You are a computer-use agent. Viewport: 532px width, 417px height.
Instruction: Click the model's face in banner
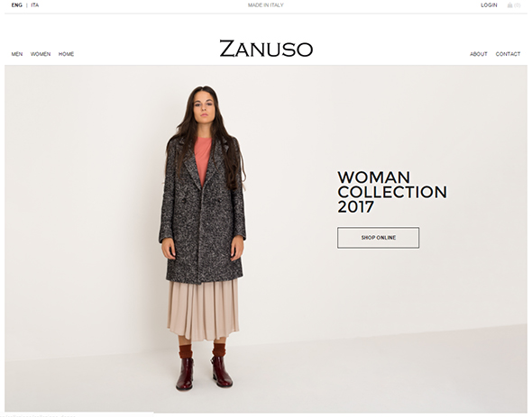pos(204,104)
